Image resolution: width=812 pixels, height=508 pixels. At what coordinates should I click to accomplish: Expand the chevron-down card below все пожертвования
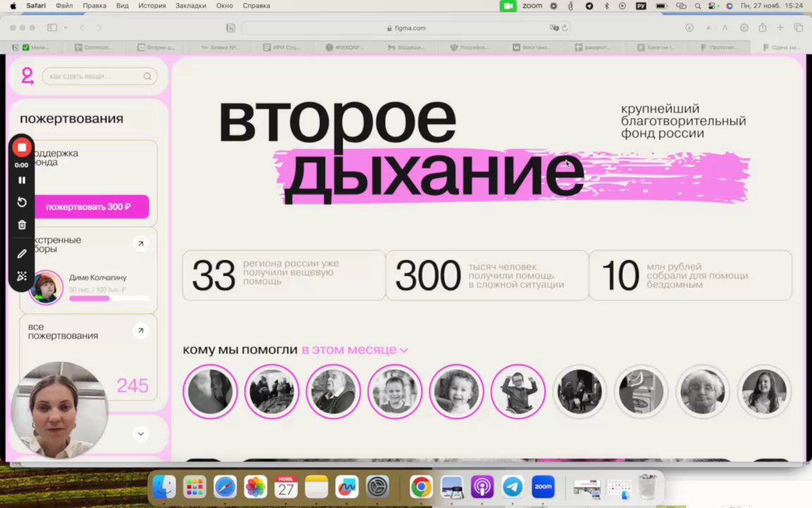tap(140, 434)
